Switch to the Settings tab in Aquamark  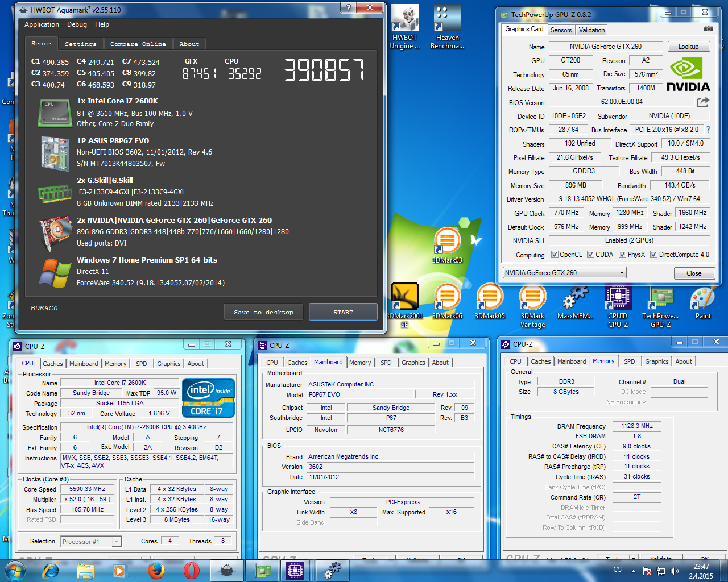81,44
